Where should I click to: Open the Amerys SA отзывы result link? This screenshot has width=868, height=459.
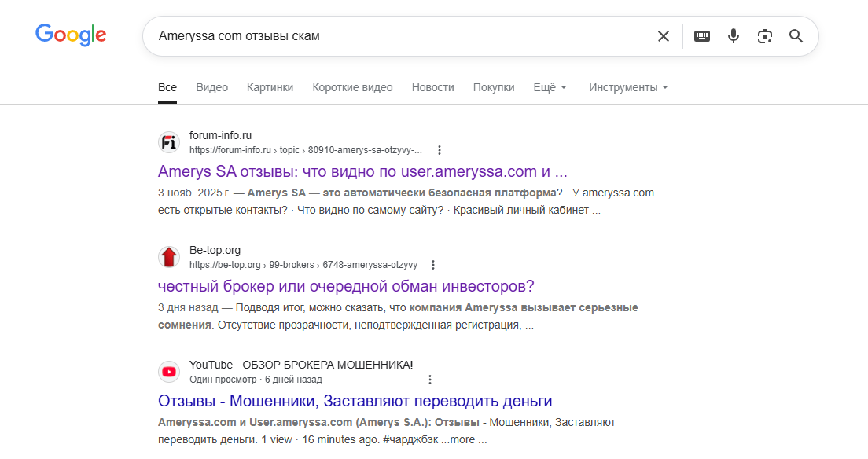tap(362, 171)
